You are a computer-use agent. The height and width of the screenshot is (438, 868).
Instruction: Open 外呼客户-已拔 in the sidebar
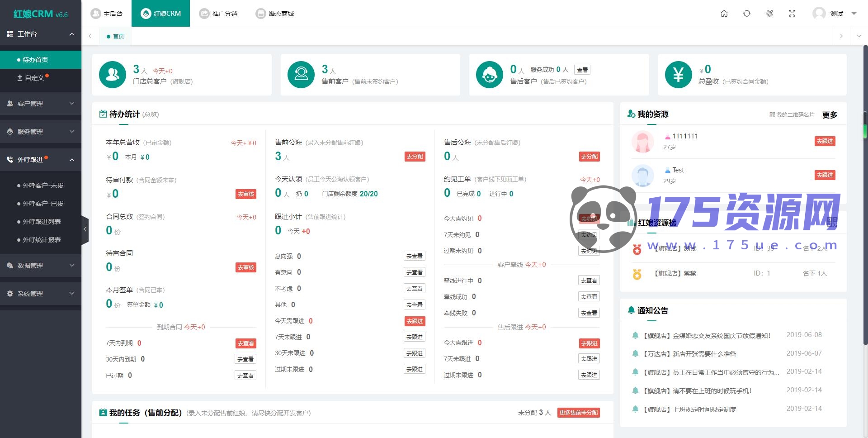coord(41,204)
